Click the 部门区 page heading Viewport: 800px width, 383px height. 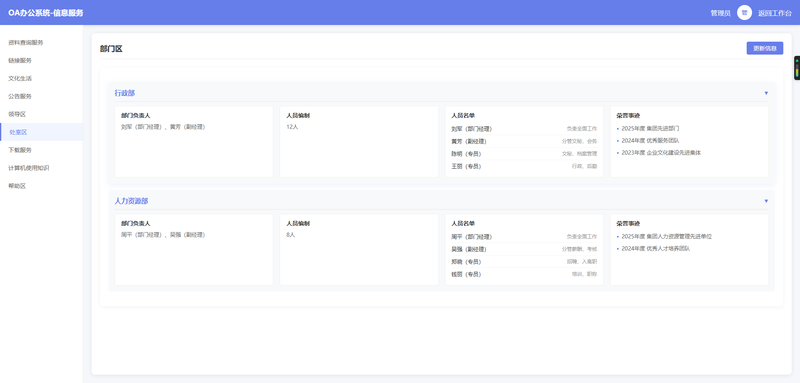tap(111, 49)
